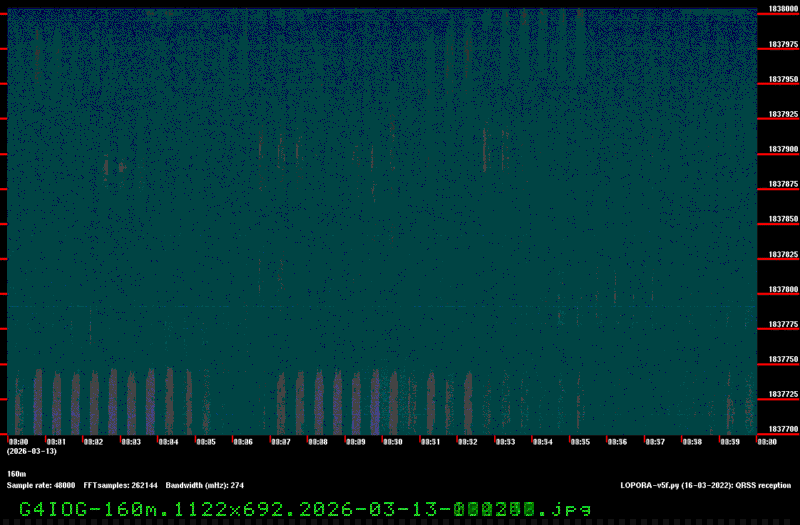Viewport: 800px width, 525px height.
Task: Select the 00:03 time marker
Action: (x=131, y=441)
